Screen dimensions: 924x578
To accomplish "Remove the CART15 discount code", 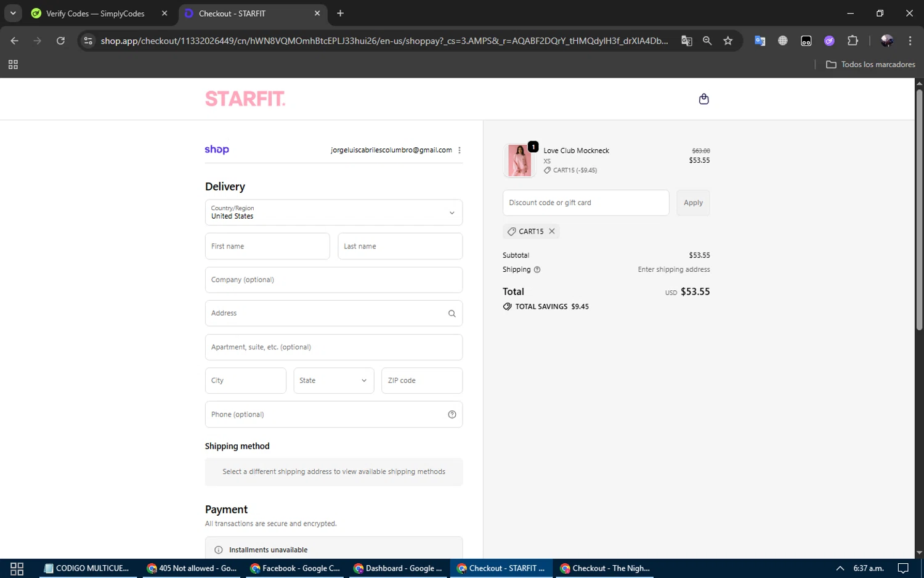I will coord(552,231).
